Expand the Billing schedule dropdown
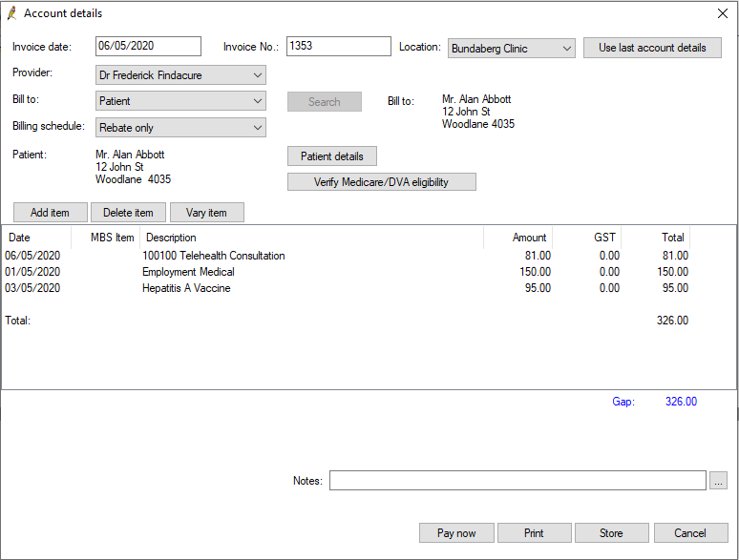The width and height of the screenshot is (739, 560). 180,128
